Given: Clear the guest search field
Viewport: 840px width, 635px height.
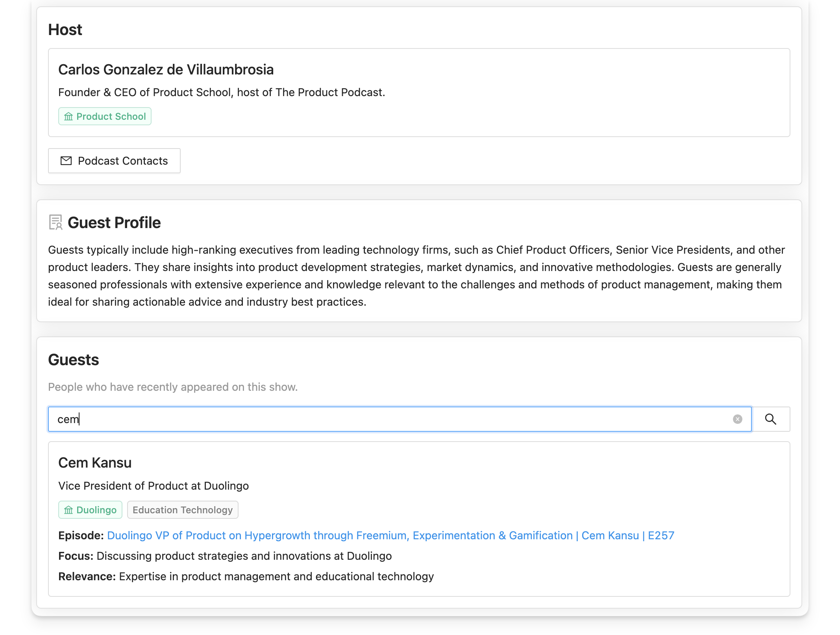Looking at the screenshot, I should pyautogui.click(x=738, y=419).
